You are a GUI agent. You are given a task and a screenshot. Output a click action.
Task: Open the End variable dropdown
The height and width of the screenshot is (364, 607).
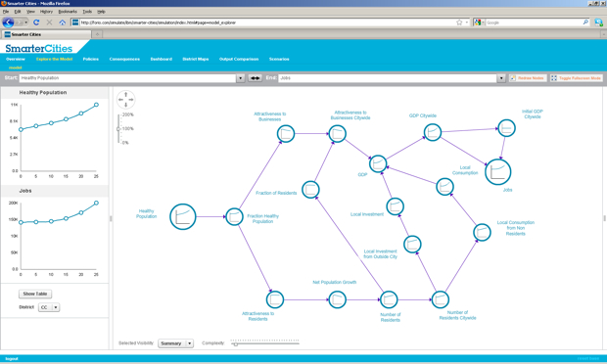tap(501, 78)
